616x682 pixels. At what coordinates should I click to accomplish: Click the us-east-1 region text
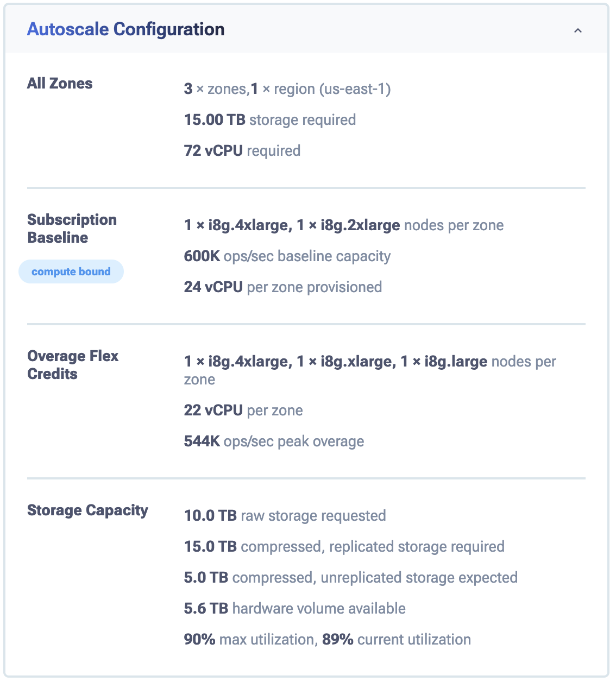[x=355, y=89]
